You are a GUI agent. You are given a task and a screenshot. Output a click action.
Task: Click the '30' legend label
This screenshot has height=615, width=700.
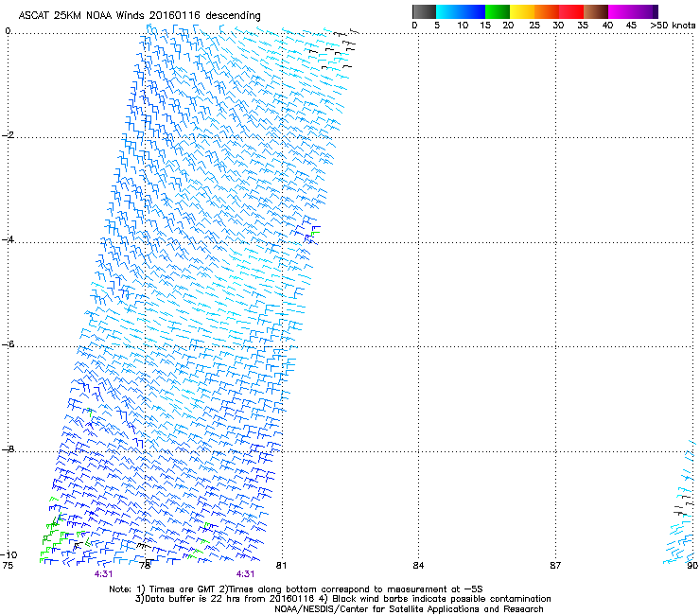(558, 26)
